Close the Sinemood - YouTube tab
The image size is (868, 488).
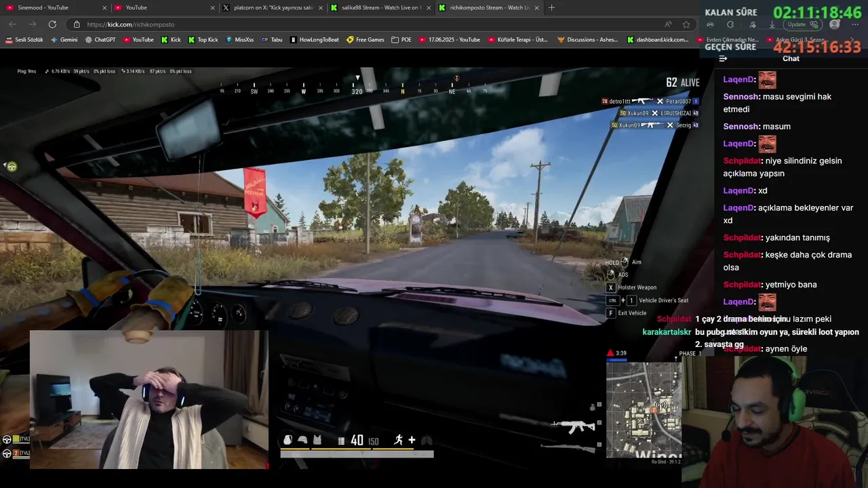click(x=104, y=7)
